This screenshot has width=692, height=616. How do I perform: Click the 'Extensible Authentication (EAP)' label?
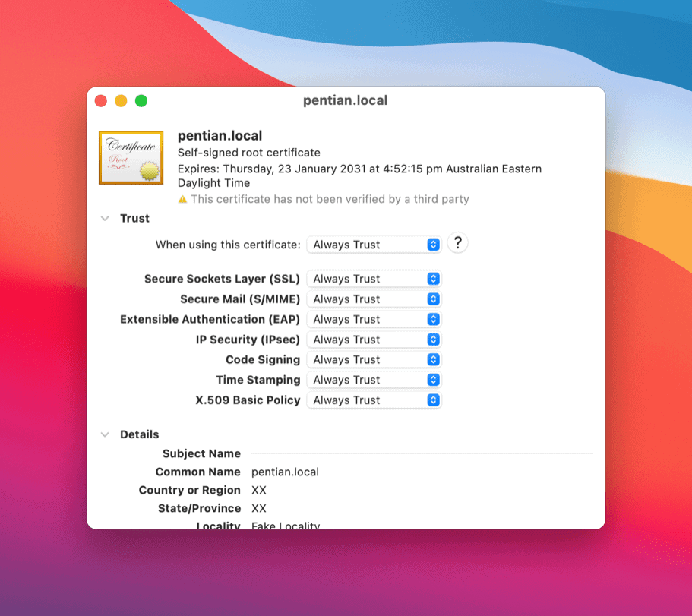(x=210, y=320)
